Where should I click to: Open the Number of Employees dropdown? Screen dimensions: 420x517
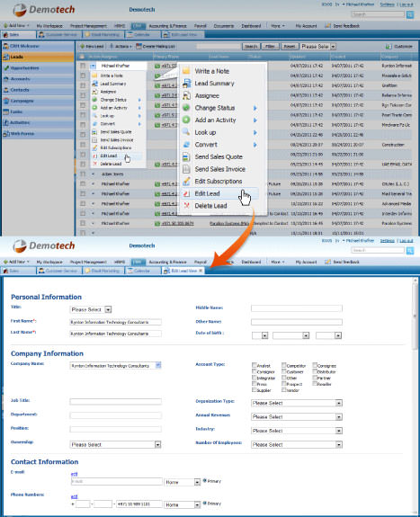pyautogui.click(x=296, y=444)
